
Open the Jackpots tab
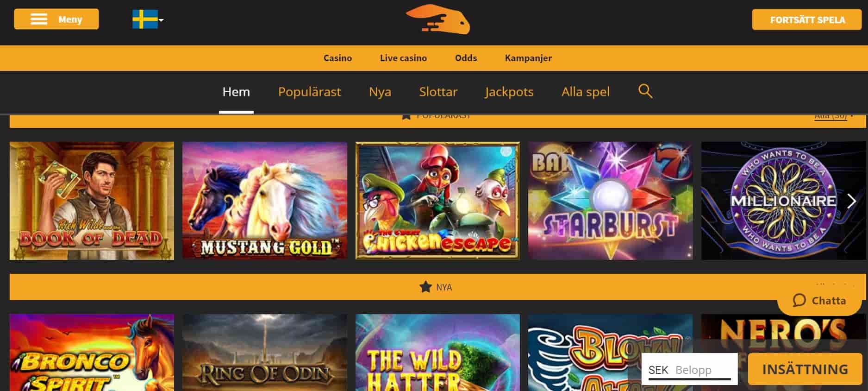click(x=509, y=92)
